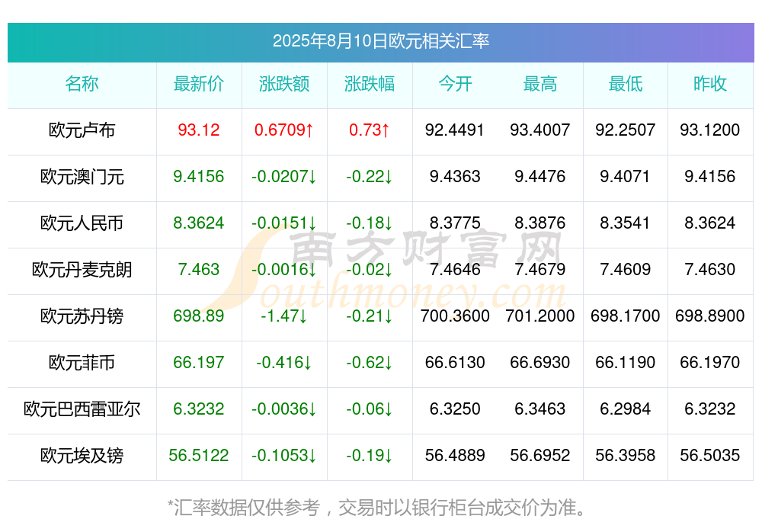This screenshot has height=532, width=762.
Task: Click the 昨收 column header
Action: coord(710,84)
